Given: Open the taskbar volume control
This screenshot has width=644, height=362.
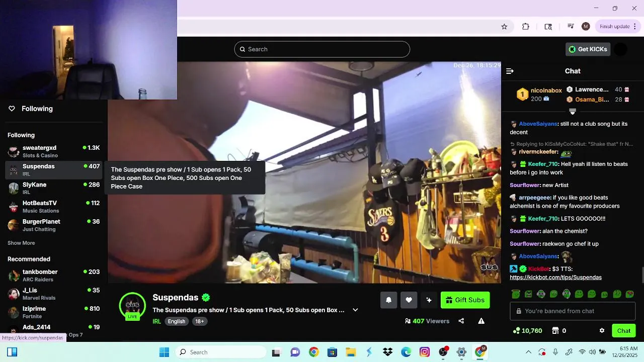Looking at the screenshot, I should pos(592,352).
